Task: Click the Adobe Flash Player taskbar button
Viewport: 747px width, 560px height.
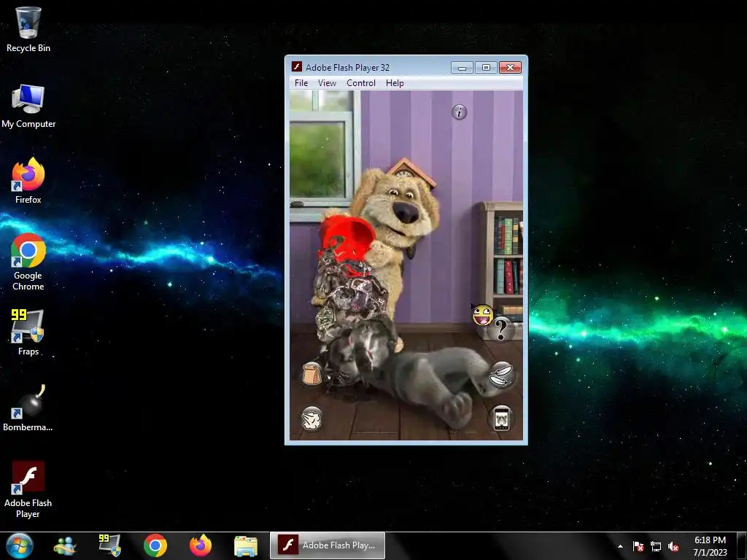Action: [328, 545]
